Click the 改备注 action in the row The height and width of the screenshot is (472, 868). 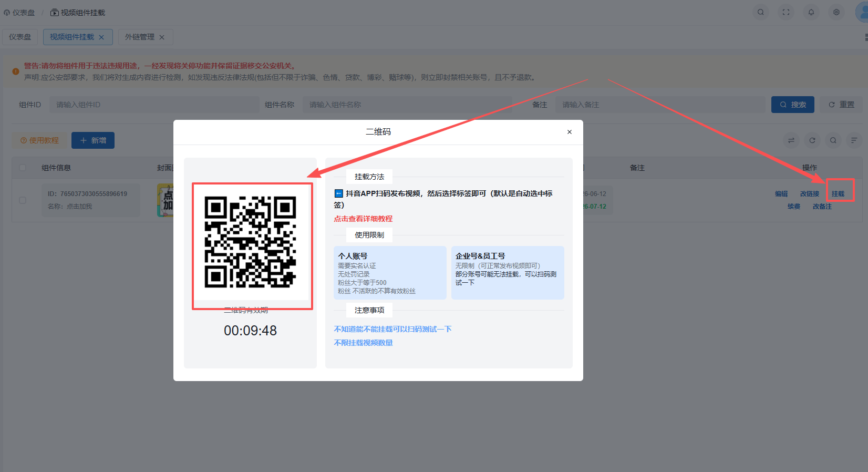[x=822, y=207]
